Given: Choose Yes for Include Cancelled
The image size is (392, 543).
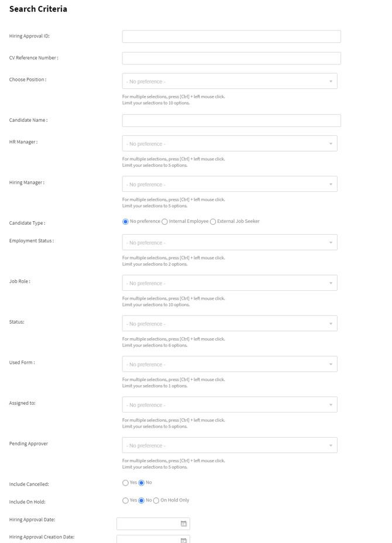Looking at the screenshot, I should coord(125,483).
